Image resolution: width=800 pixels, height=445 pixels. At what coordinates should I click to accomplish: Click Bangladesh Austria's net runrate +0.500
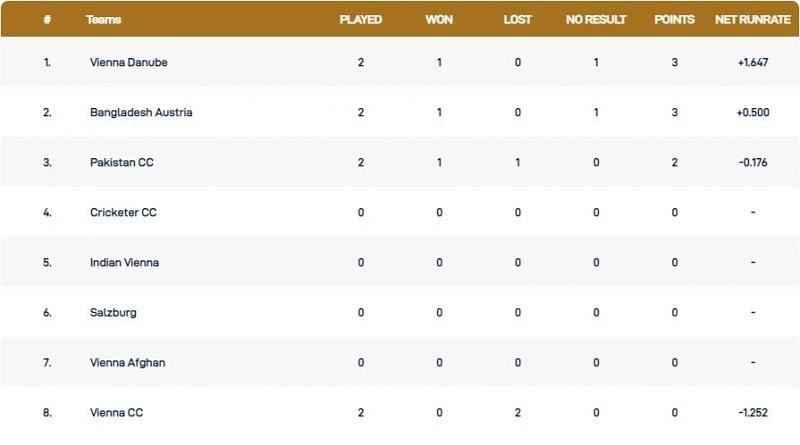click(752, 112)
